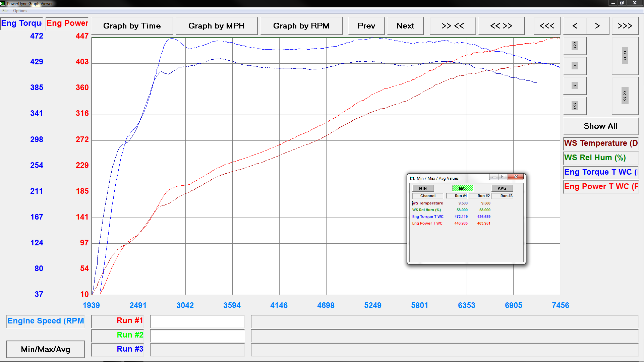Click the vertical expand chevrons button
The width and height of the screenshot is (644, 362).
625,96
